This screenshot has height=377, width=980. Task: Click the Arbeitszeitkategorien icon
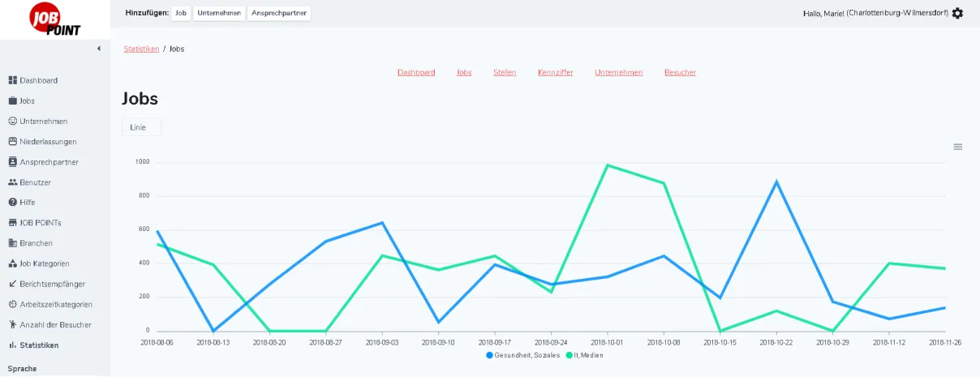click(x=13, y=304)
